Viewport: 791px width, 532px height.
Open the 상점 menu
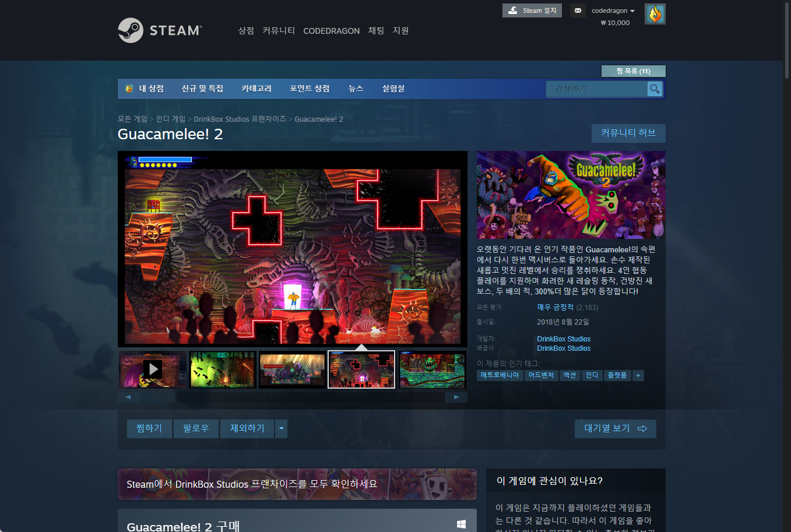click(x=246, y=30)
